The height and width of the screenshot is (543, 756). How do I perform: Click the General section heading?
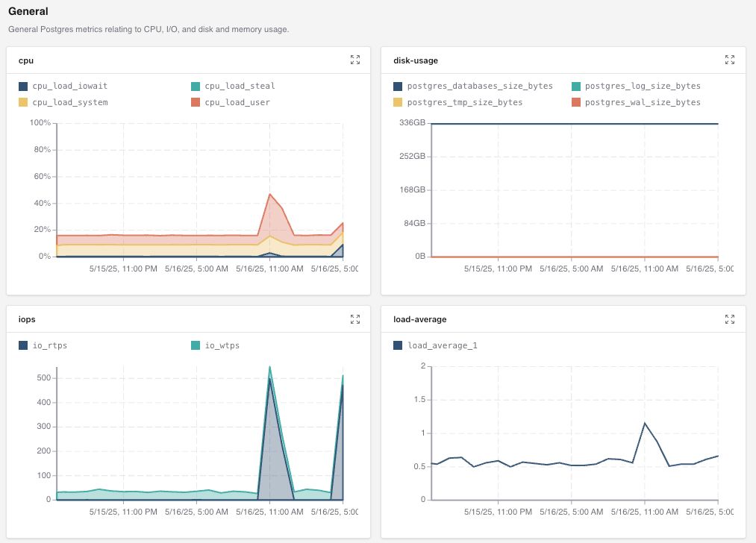28,11
